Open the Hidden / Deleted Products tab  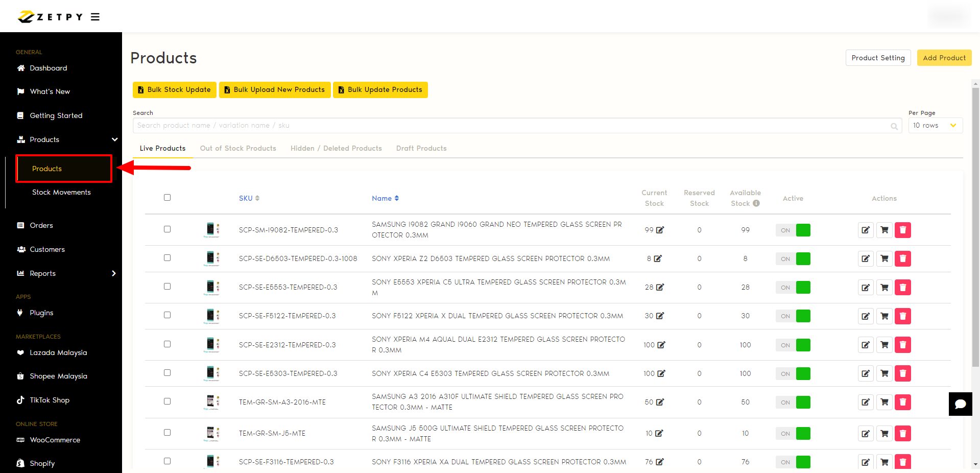click(336, 148)
